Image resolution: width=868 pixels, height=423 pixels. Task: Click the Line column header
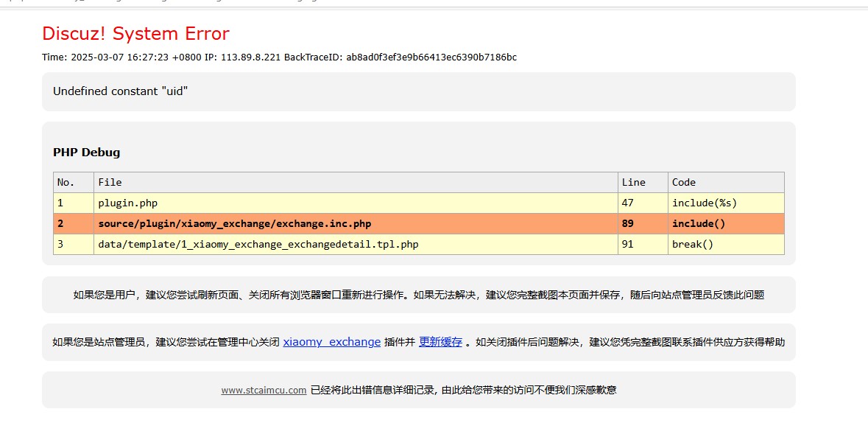[x=643, y=183]
